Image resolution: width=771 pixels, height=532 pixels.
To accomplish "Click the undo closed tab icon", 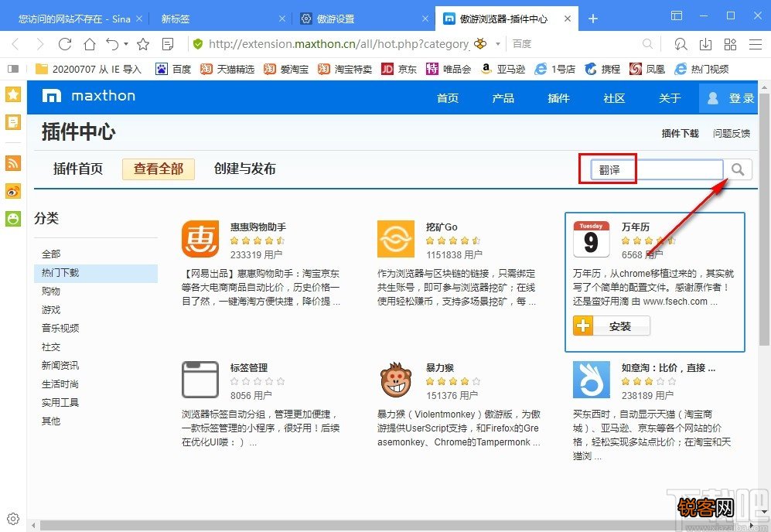I will [x=112, y=44].
